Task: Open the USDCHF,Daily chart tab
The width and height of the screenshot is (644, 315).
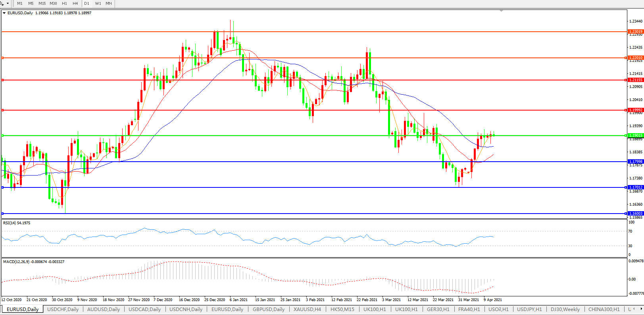Action: pyautogui.click(x=63, y=309)
